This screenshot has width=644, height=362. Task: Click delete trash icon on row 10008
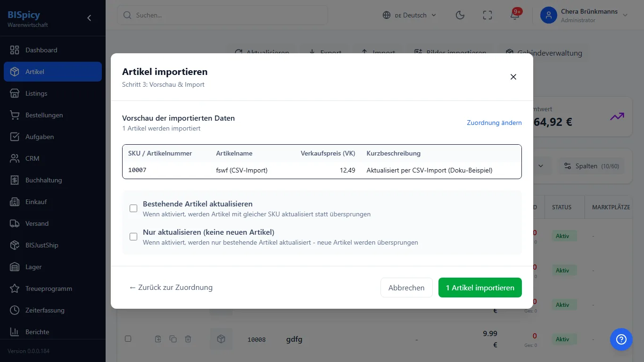188,339
